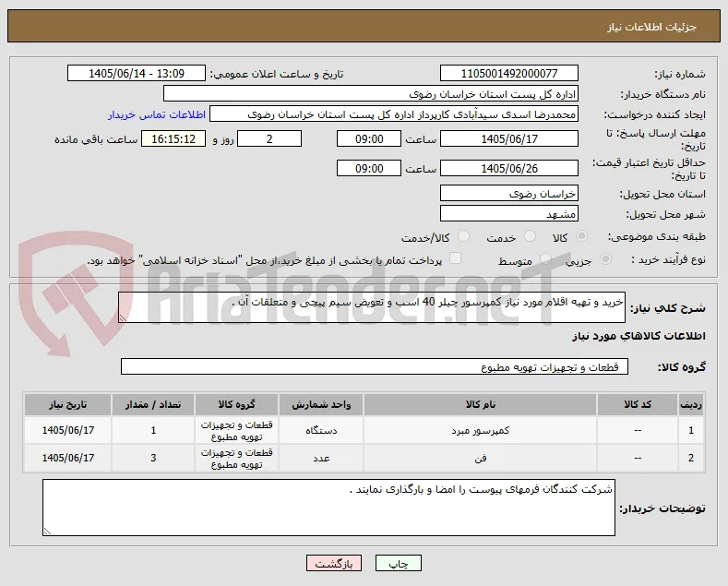Click the response deadline date 1405/06/17 field
The image size is (728, 586).
(508, 138)
